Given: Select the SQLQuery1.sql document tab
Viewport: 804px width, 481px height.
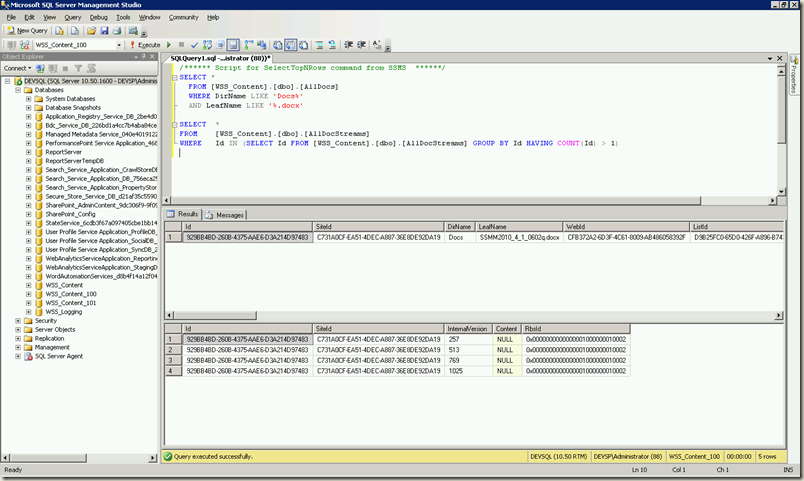Looking at the screenshot, I should point(220,58).
